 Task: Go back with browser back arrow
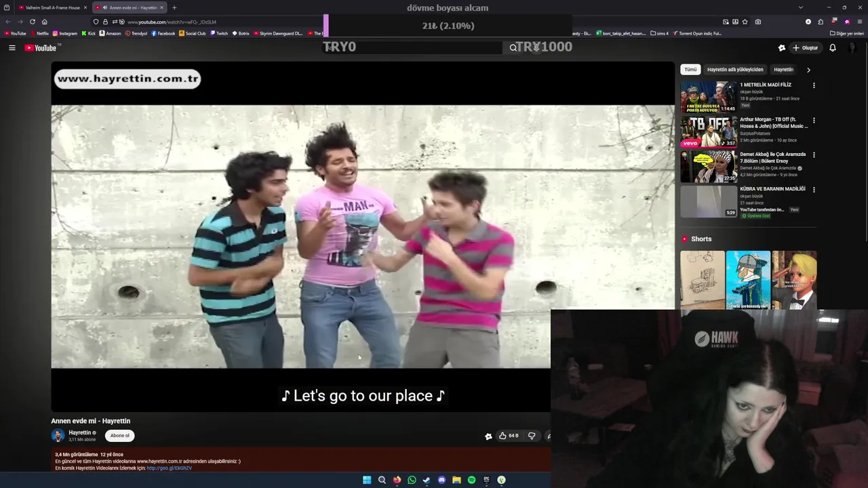tap(8, 22)
